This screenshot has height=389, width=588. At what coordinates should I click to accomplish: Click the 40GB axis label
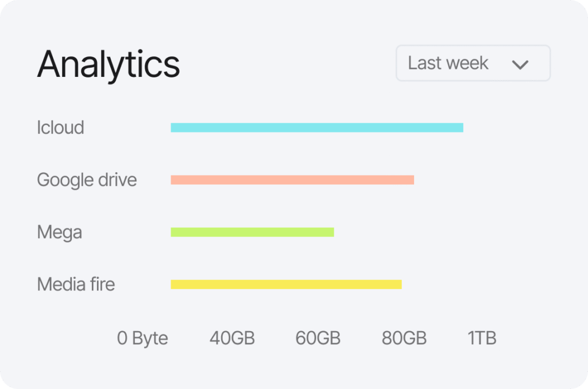232,339
